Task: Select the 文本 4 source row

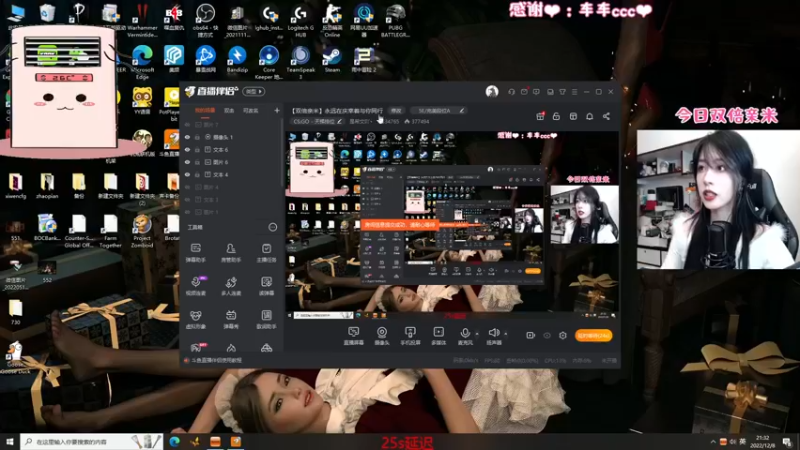Action: pyautogui.click(x=232, y=174)
